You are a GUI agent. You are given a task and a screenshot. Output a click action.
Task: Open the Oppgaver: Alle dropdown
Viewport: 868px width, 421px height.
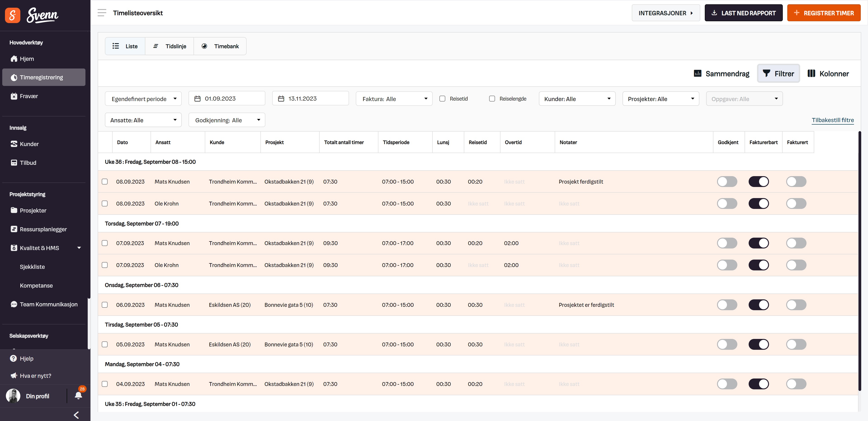(744, 99)
